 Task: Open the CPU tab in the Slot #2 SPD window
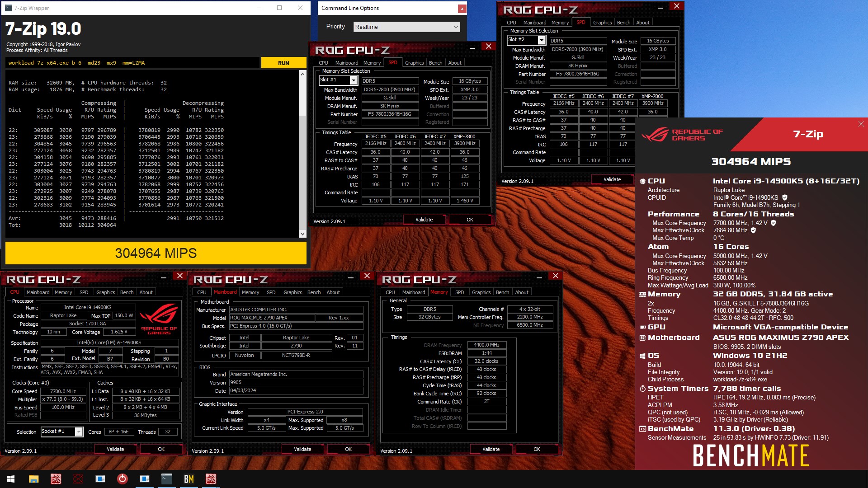coord(511,23)
